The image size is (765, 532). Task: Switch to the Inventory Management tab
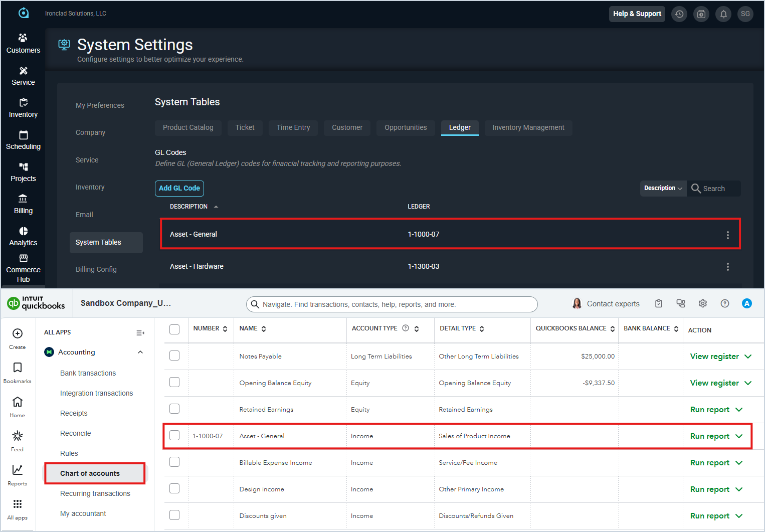[528, 128]
